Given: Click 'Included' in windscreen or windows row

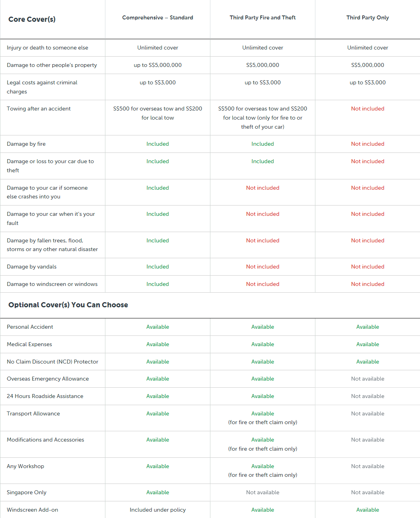Looking at the screenshot, I should (x=158, y=284).
